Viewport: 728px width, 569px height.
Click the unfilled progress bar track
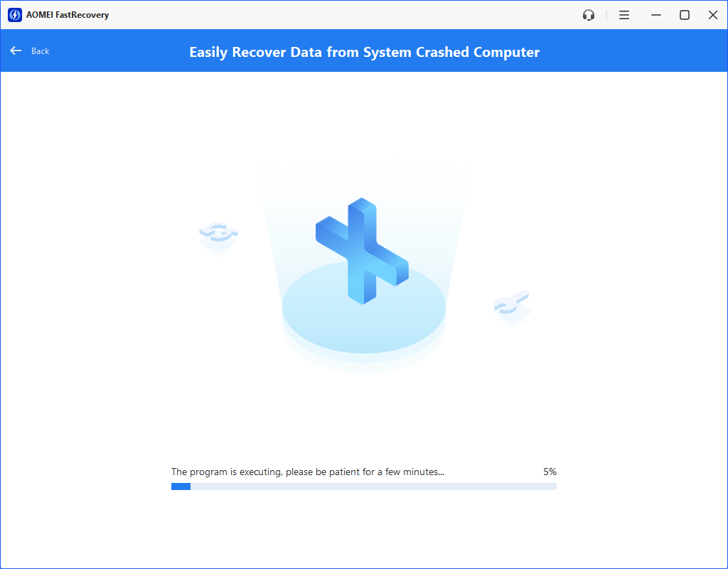(373, 486)
